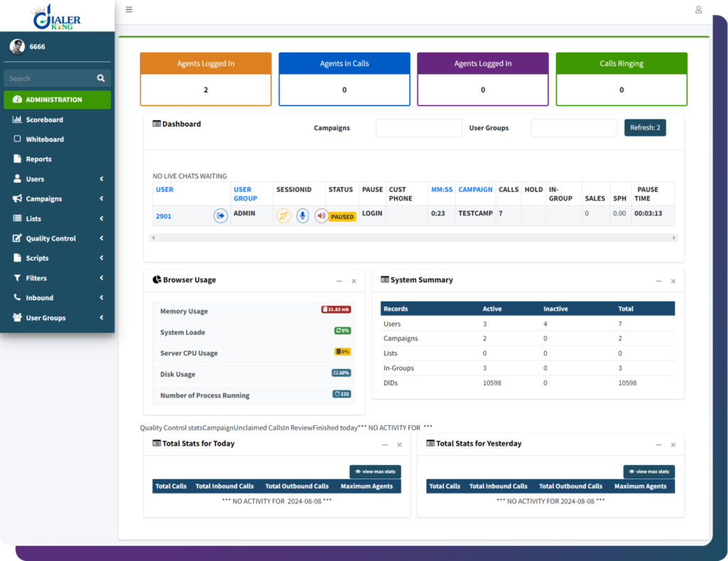Sort agents by USER column
The height and width of the screenshot is (561, 728).
click(164, 189)
